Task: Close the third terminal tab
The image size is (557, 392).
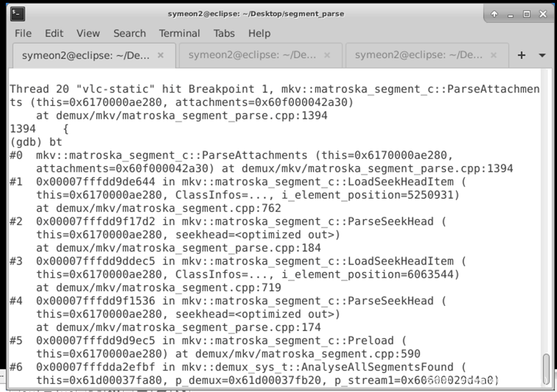Action: tap(494, 55)
